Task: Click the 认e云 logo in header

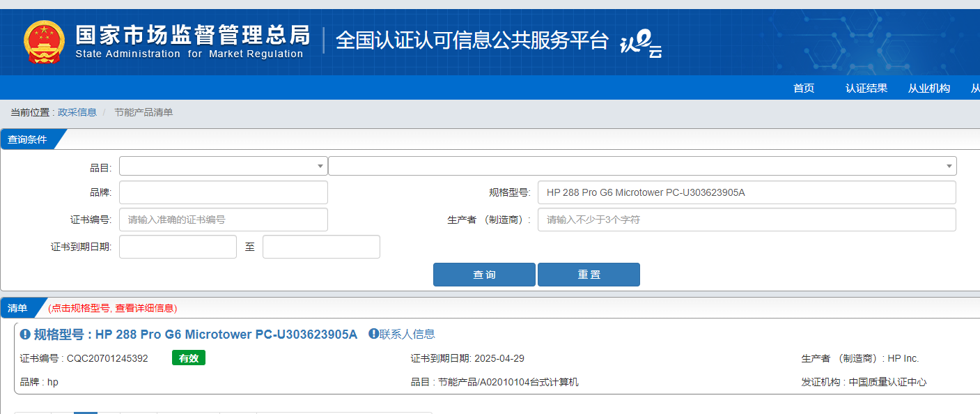Action: 641,44
